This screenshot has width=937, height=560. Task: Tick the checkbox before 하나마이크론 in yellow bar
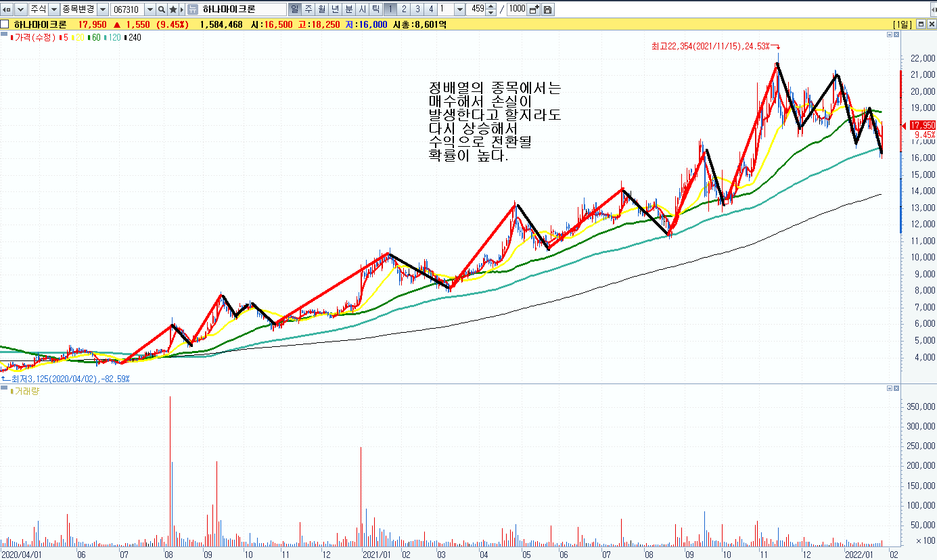(5, 24)
